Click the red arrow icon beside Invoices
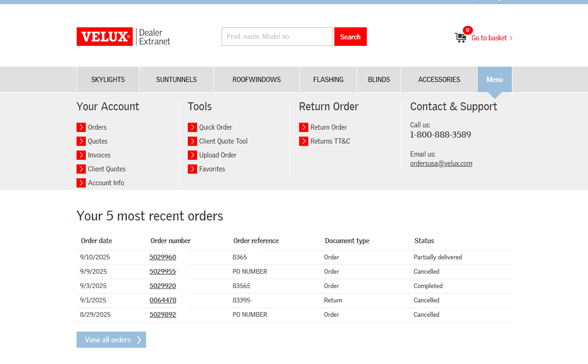Image resolution: width=588 pixels, height=364 pixels. pyautogui.click(x=81, y=155)
